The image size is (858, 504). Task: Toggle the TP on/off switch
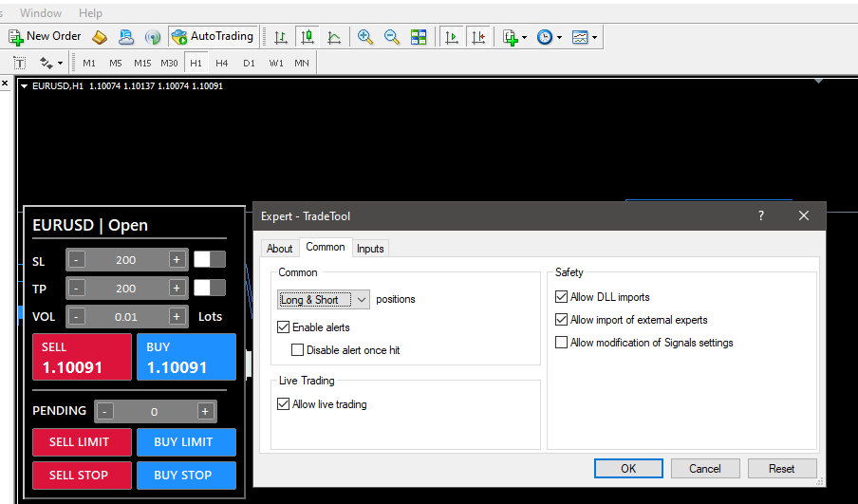pyautogui.click(x=210, y=288)
